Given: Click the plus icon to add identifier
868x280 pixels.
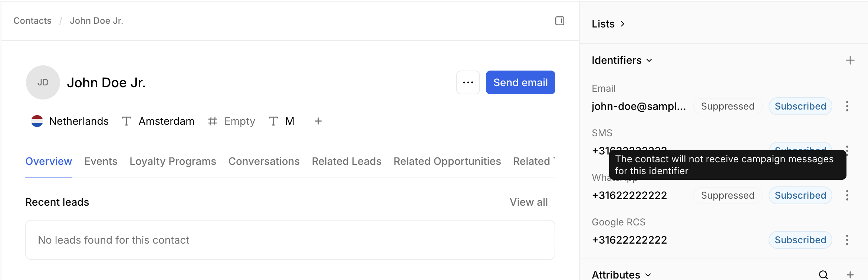Looking at the screenshot, I should [x=850, y=60].
